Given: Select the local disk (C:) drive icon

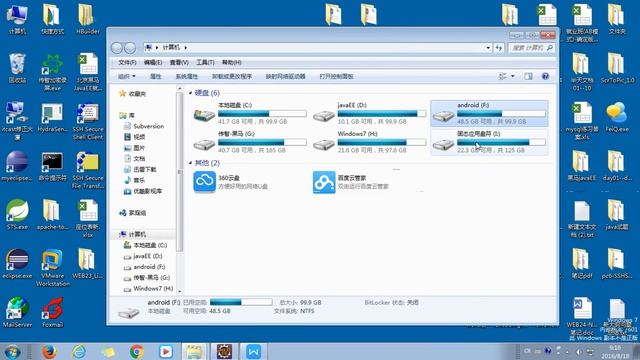Looking at the screenshot, I should 204,116.
